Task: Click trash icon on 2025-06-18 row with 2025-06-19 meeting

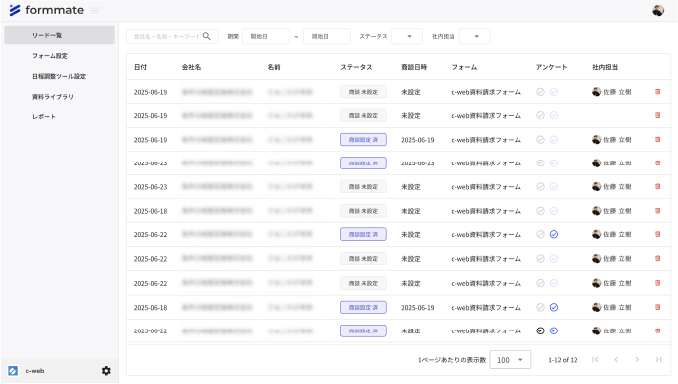Action: point(658,307)
